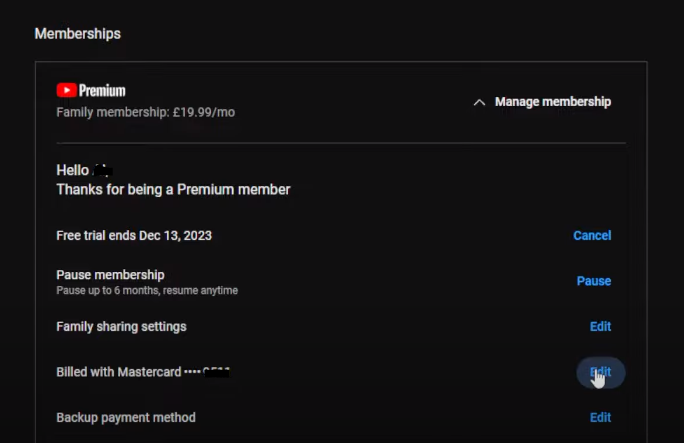Click 'Thanks for being a Premium member'

173,190
